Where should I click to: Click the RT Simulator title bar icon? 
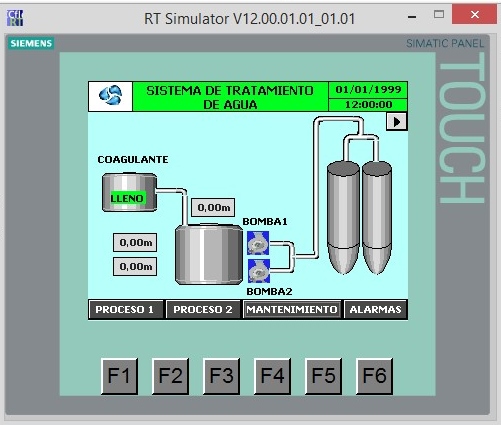(15, 18)
